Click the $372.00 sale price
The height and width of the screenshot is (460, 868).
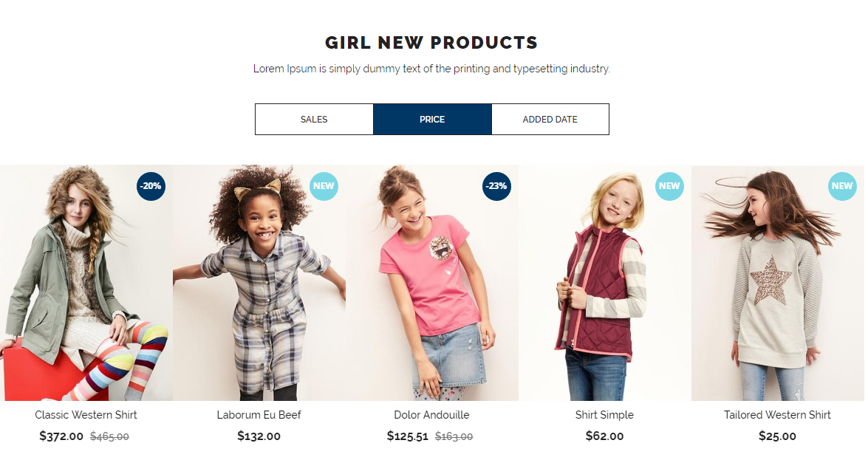[x=61, y=436]
